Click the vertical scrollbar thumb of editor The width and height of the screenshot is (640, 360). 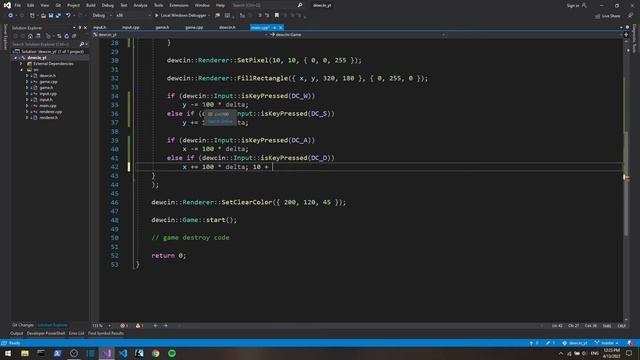click(x=626, y=184)
